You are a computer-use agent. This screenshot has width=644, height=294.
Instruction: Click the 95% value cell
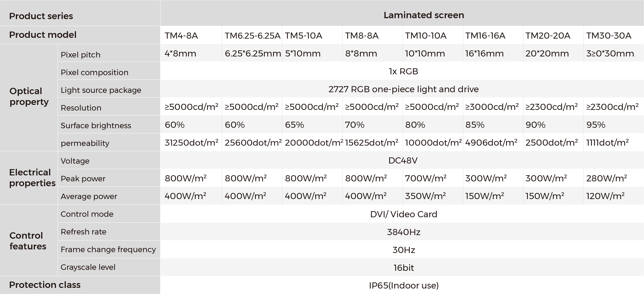(614, 124)
